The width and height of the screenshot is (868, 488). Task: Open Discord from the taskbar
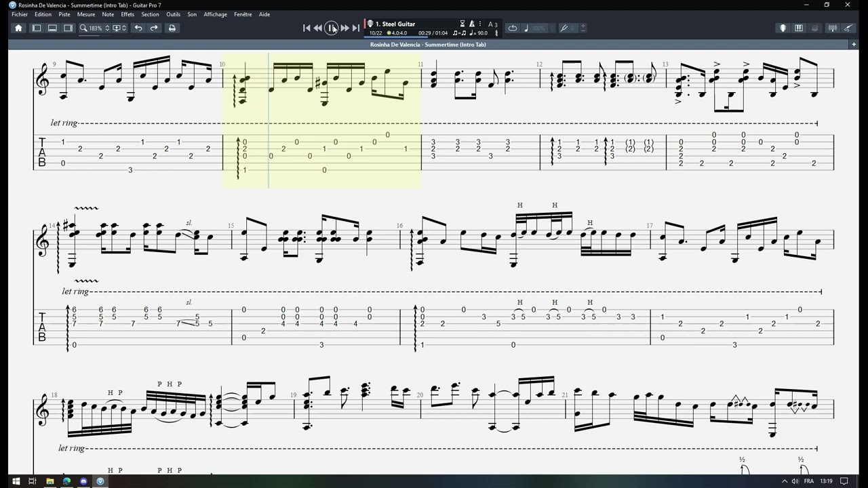(x=83, y=481)
